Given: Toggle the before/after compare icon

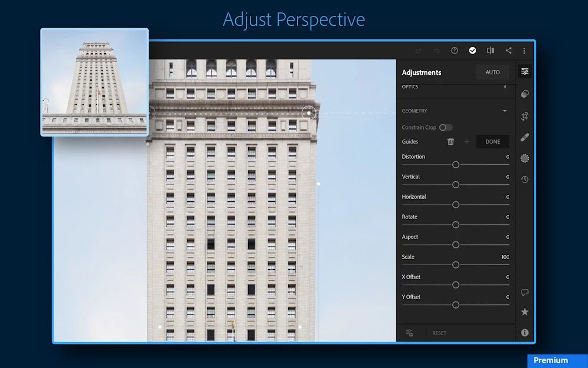Looking at the screenshot, I should 490,50.
